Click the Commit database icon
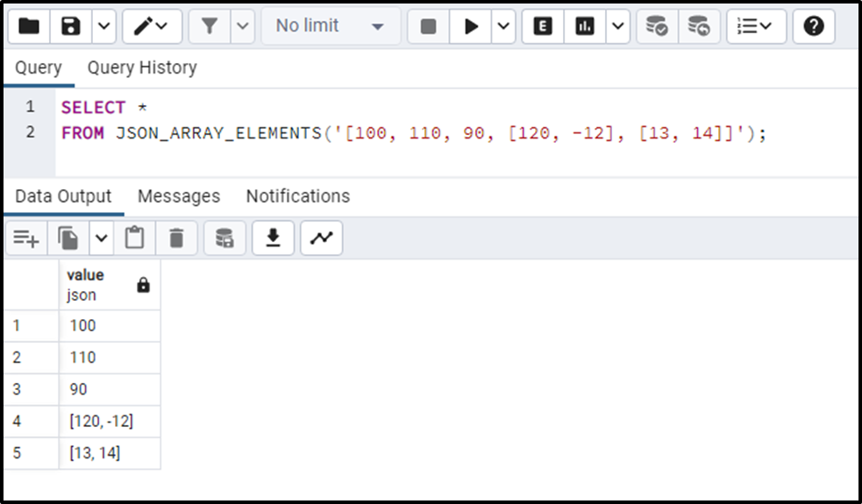The height and width of the screenshot is (504, 862). click(657, 25)
